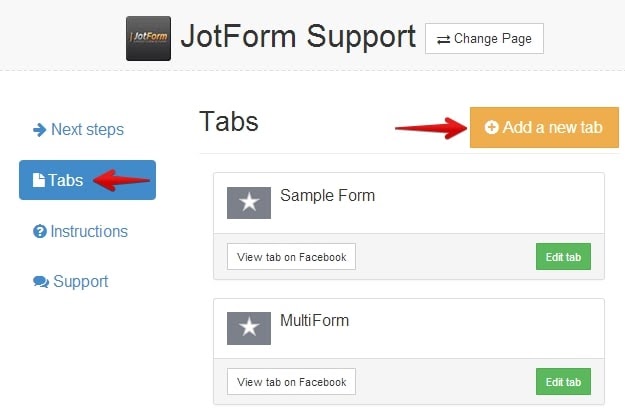The width and height of the screenshot is (625, 412).
Task: Open the Change Page button
Action: point(484,39)
